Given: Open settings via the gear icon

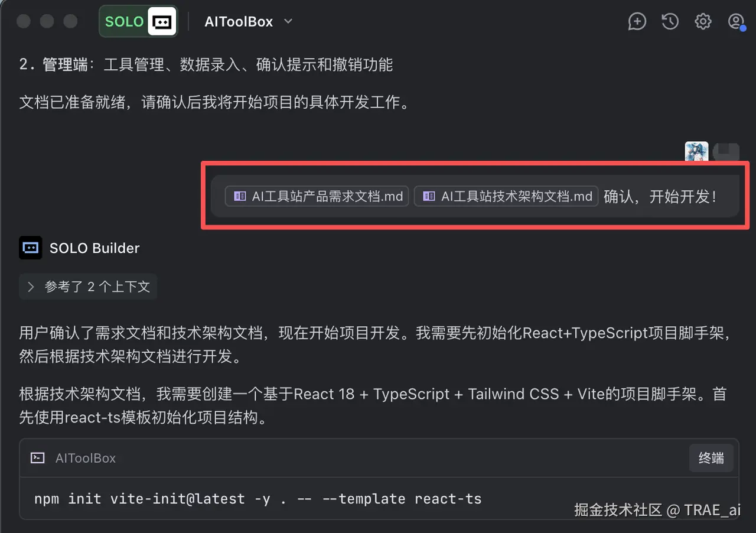Looking at the screenshot, I should point(703,22).
